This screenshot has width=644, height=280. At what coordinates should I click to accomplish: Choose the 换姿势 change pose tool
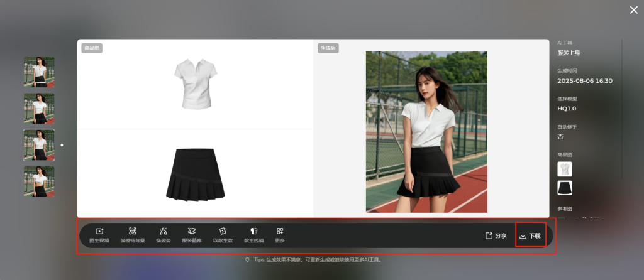point(163,235)
